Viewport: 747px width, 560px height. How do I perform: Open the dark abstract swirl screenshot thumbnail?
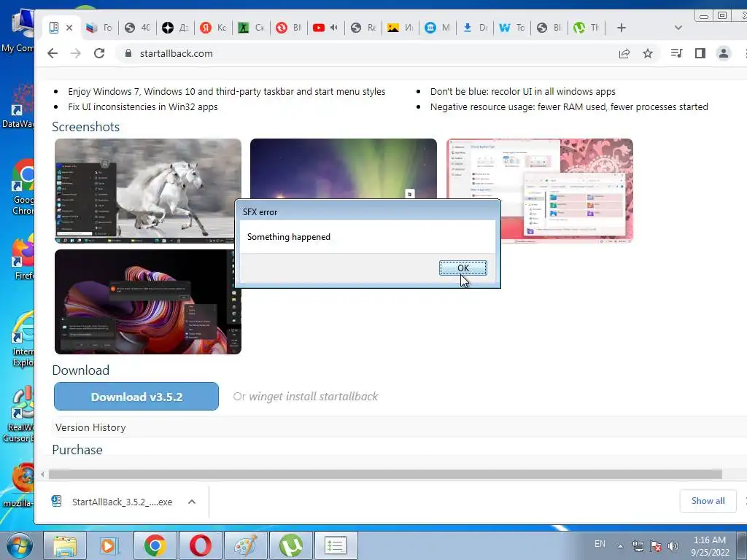click(x=148, y=302)
